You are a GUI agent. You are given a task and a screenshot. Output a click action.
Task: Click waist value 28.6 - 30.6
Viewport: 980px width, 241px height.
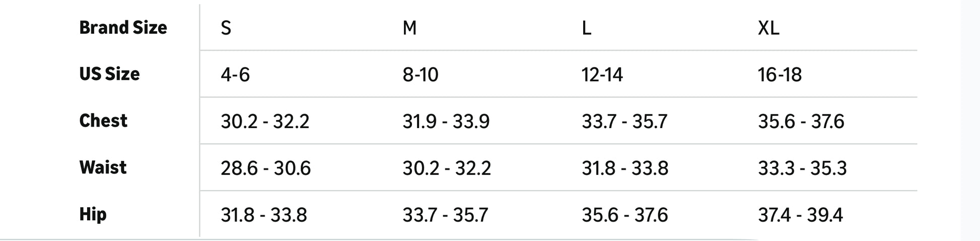pos(265,168)
